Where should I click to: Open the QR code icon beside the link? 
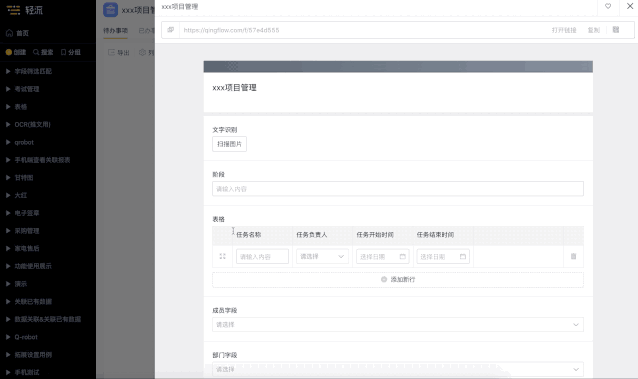pos(616,30)
